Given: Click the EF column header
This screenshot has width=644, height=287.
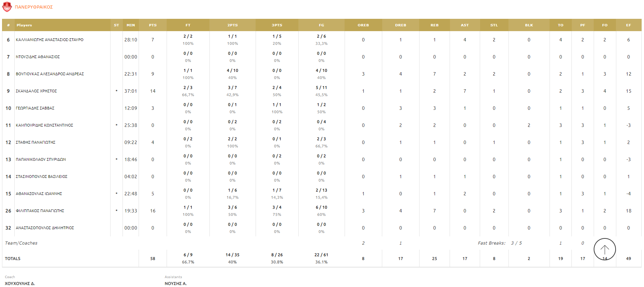Looking at the screenshot, I should tap(628, 25).
